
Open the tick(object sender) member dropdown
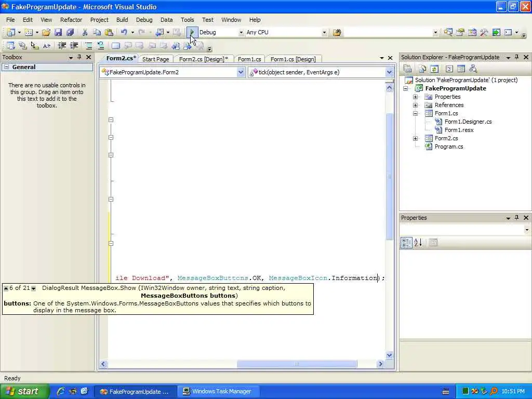(389, 72)
